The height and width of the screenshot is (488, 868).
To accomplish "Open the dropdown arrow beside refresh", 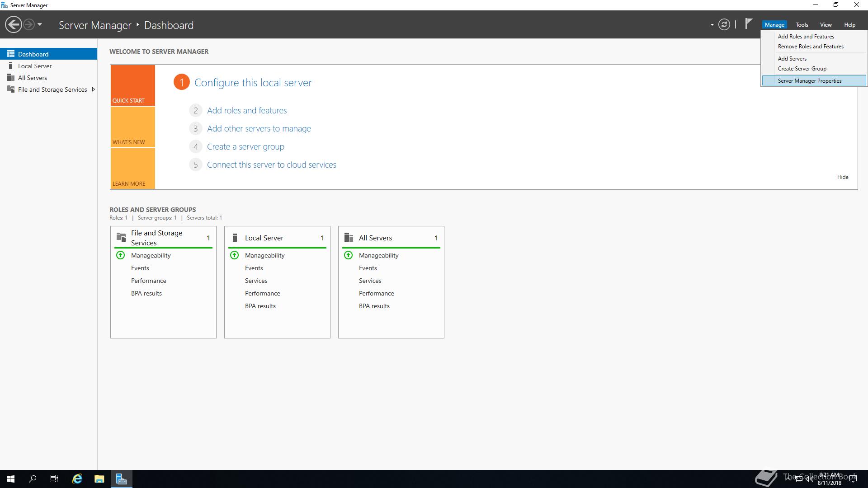I will [712, 25].
